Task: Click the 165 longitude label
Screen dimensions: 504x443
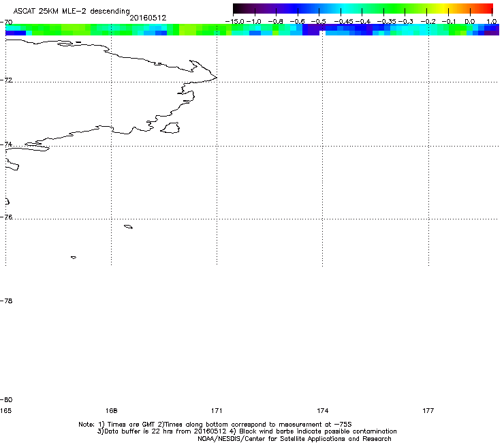Action: pyautogui.click(x=5, y=410)
